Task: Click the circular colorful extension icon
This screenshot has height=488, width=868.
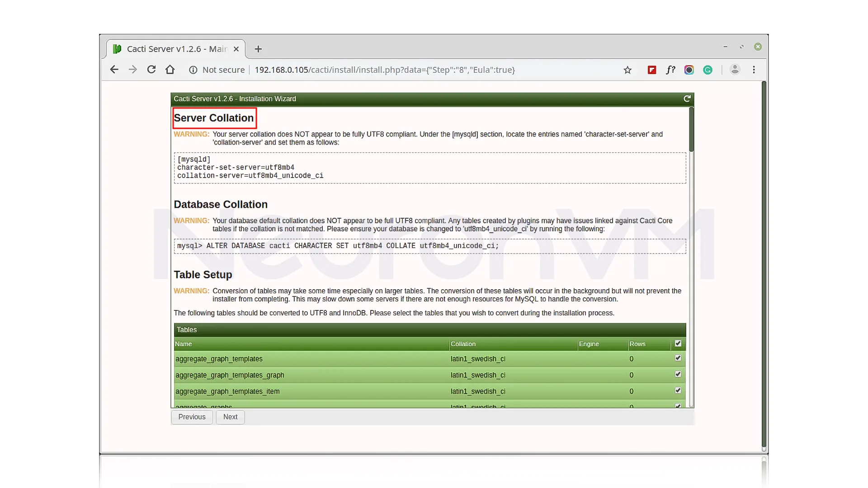Action: click(x=689, y=70)
